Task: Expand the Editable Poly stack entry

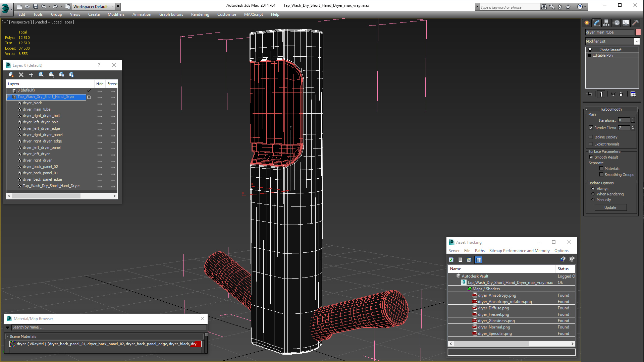Action: click(x=589, y=55)
